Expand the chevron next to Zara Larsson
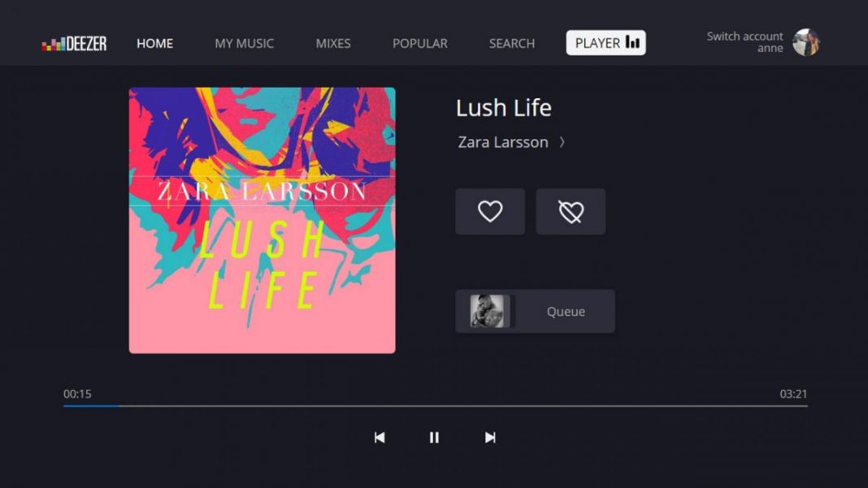Screen dimensions: 868x488 (x=562, y=142)
